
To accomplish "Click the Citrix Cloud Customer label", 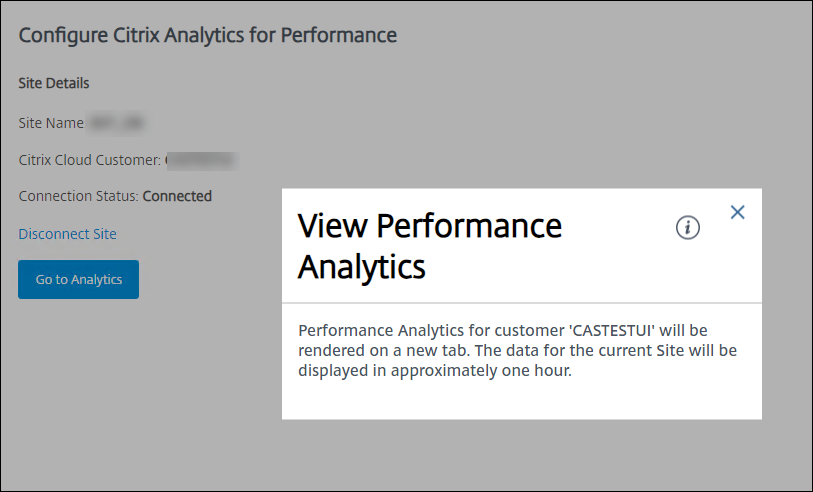I will point(89,159).
